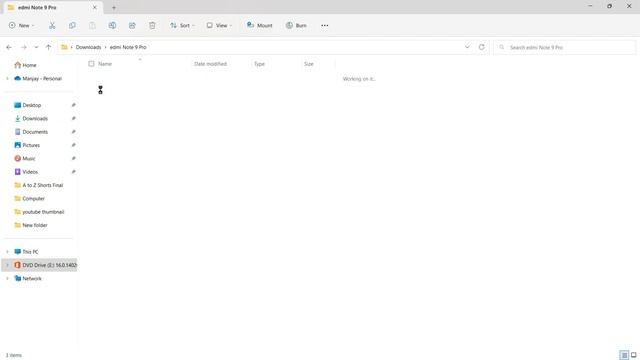Sort by Size column header

[x=309, y=64]
